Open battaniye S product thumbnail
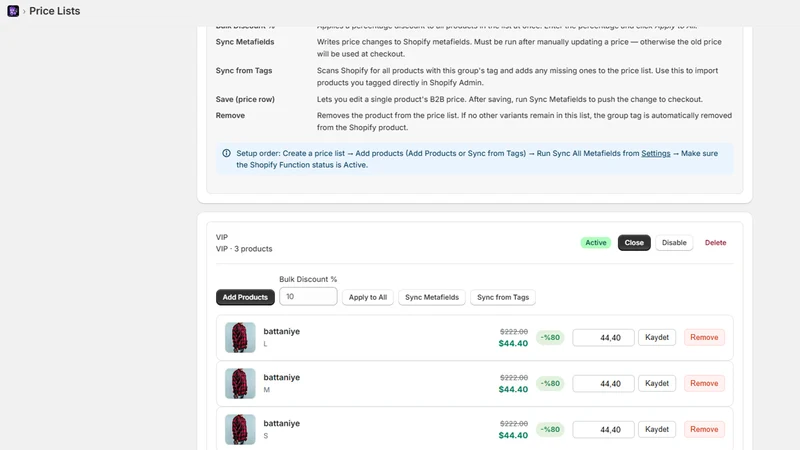800x450 pixels. pyautogui.click(x=240, y=429)
